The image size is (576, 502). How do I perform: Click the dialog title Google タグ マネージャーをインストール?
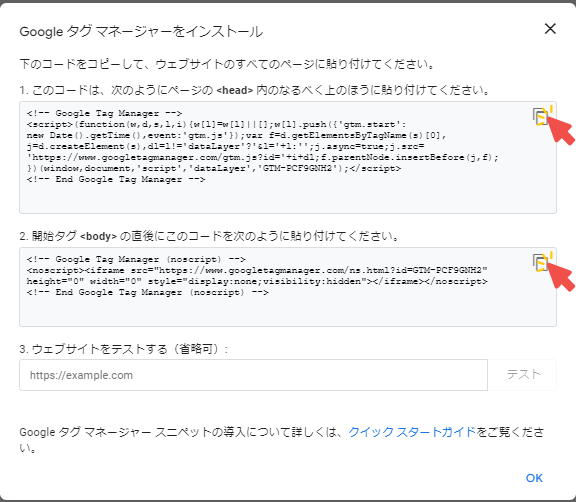[x=141, y=32]
